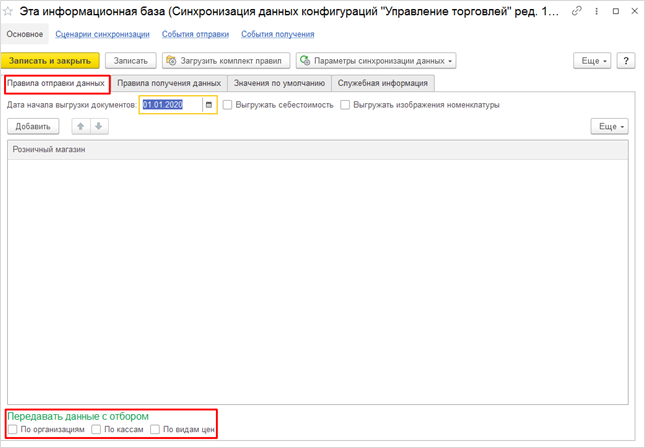
Task: Open the Значения по умолчанию tab
Action: coord(279,83)
